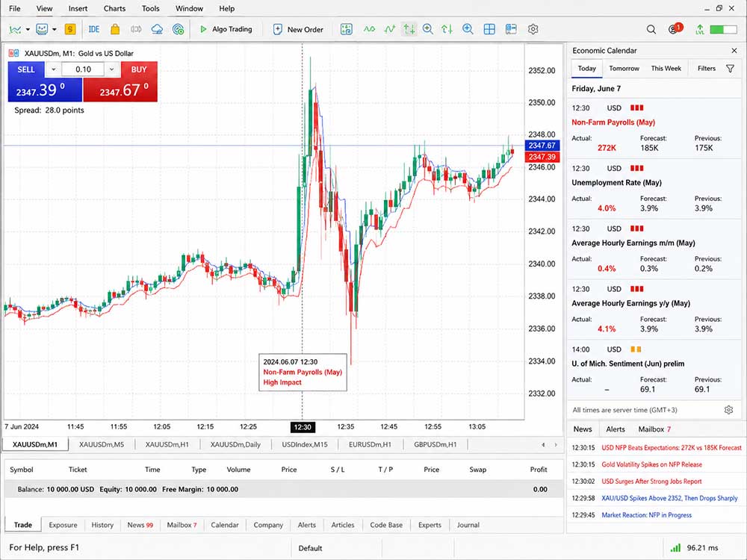
Task: Decrease volume with left dropdown arrow
Action: click(x=53, y=69)
